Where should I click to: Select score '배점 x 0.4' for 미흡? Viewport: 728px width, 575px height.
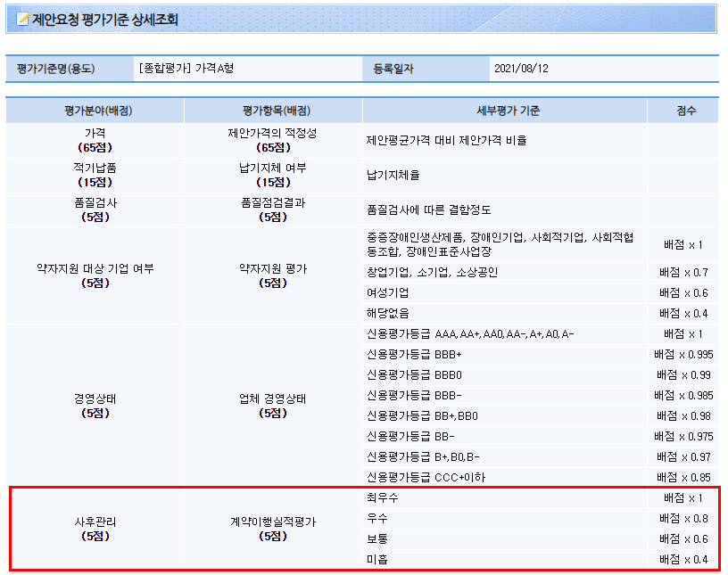pos(683,559)
